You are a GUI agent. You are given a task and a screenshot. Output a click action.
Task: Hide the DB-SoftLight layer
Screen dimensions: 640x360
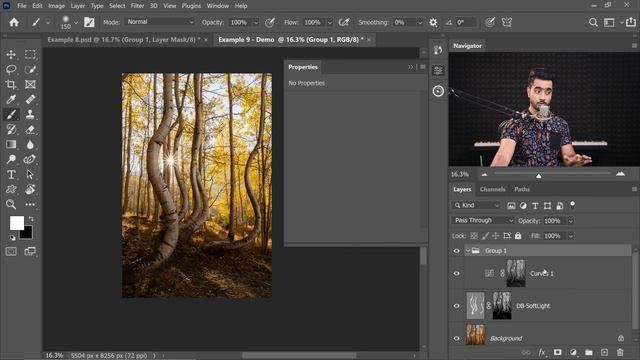[x=457, y=306]
